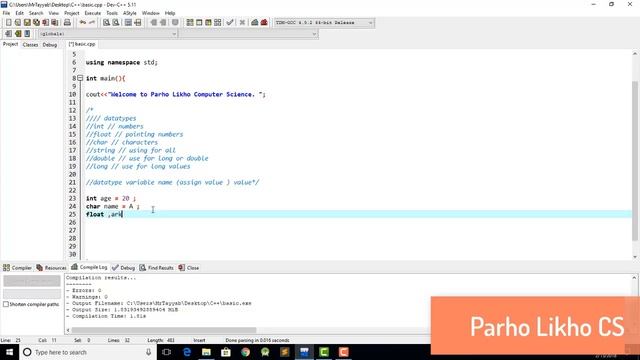Switch to the Compiler bottom tab

coord(17,268)
